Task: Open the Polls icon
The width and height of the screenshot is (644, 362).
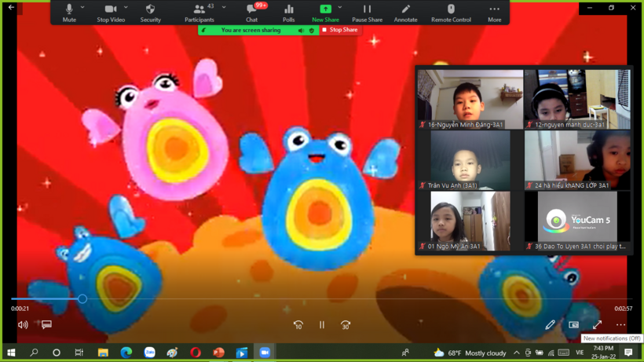Action: point(288,12)
